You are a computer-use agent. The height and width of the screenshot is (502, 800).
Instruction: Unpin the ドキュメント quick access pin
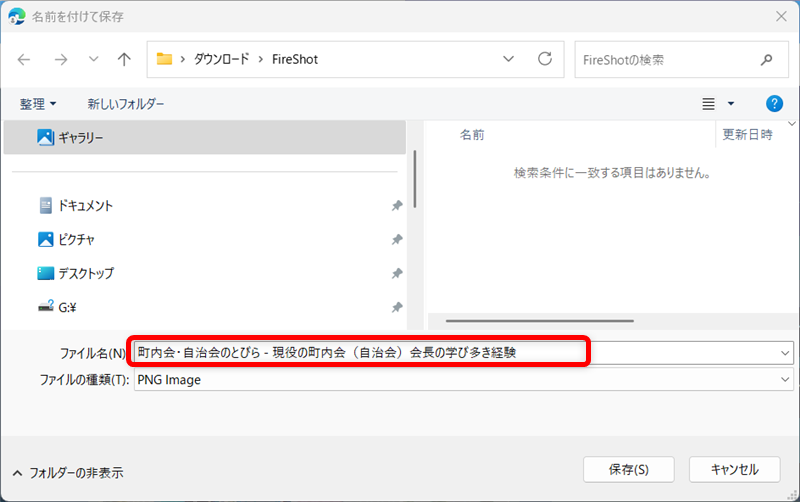(x=397, y=206)
